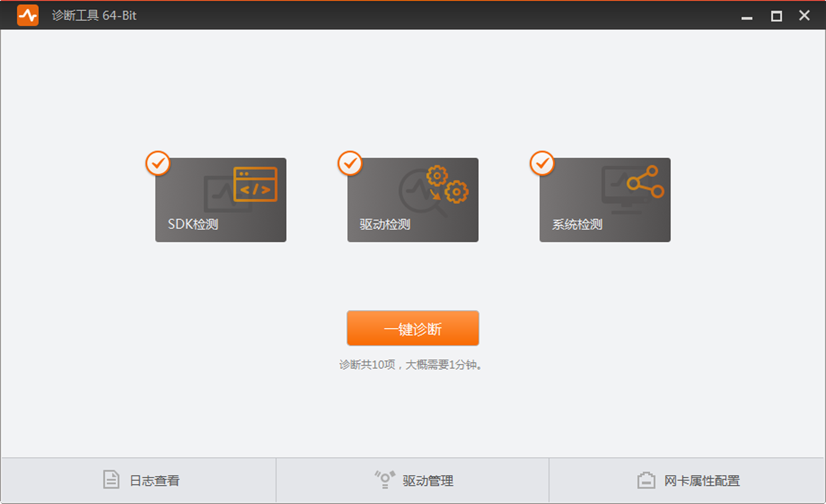Select the SDK检测 card label
Screen dimensions: 826x504
pos(193,224)
